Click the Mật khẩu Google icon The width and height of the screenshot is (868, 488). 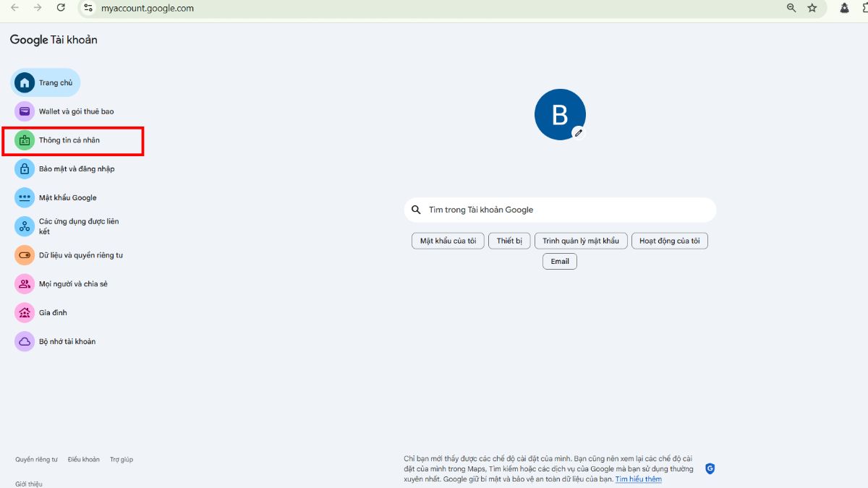(x=25, y=197)
